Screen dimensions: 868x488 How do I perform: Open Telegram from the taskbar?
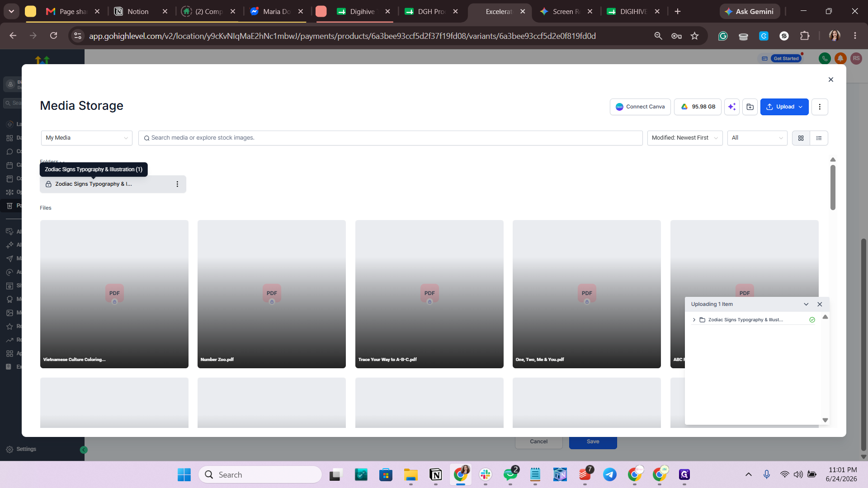[610, 475]
